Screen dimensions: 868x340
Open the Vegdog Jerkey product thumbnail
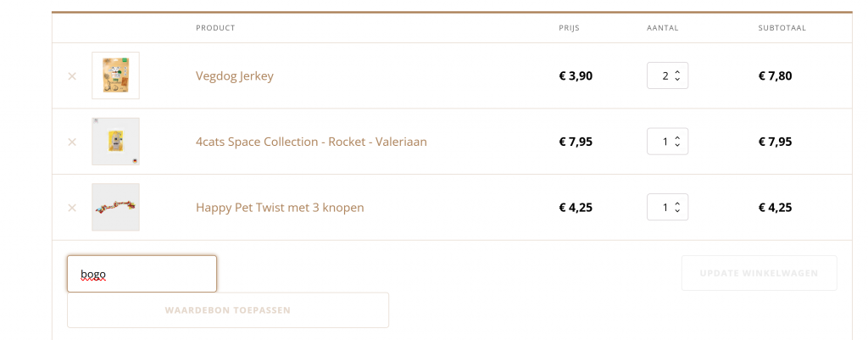coord(115,75)
